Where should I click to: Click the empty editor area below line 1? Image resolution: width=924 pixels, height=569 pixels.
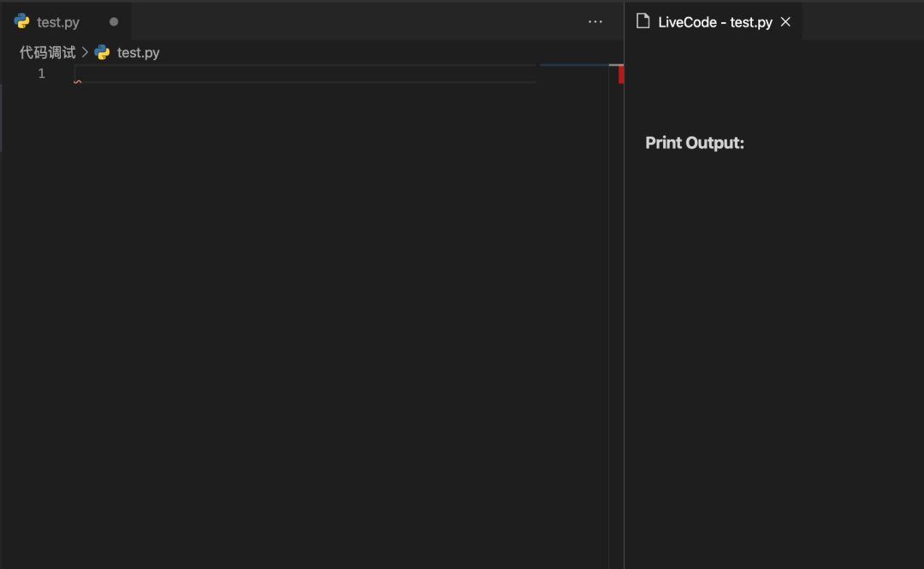(x=299, y=299)
